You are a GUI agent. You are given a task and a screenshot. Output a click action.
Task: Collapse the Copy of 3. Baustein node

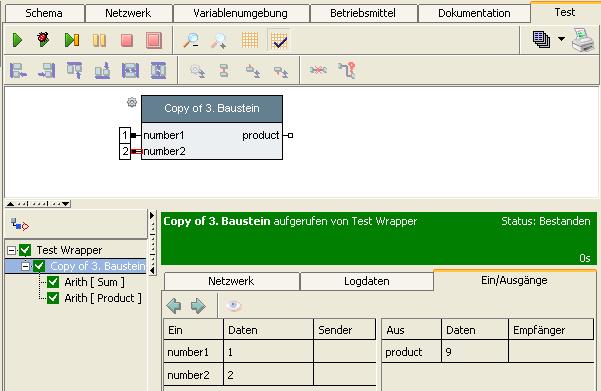[x=25, y=266]
